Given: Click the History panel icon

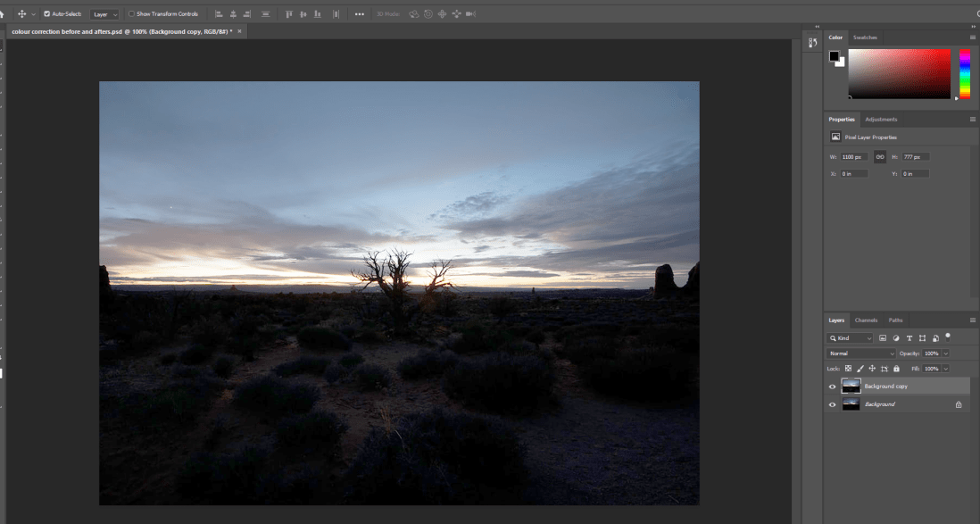Looking at the screenshot, I should [x=812, y=43].
